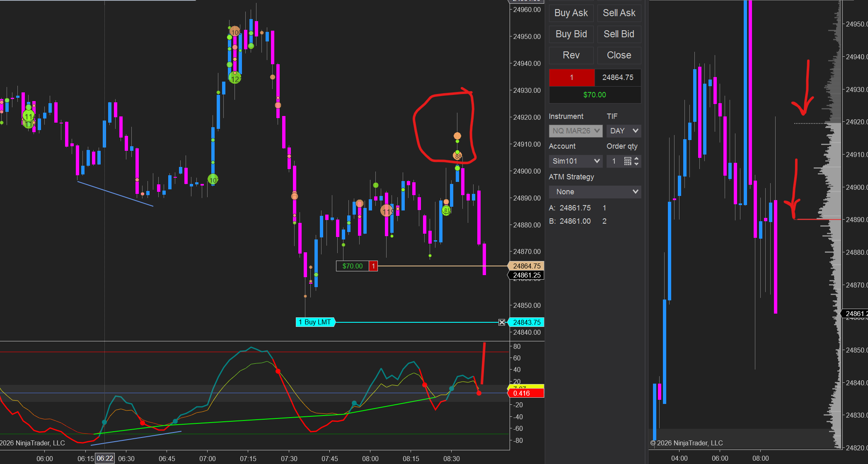The width and height of the screenshot is (868, 464).
Task: Click the $70.00 position PnL marker on chart
Action: (x=352, y=266)
